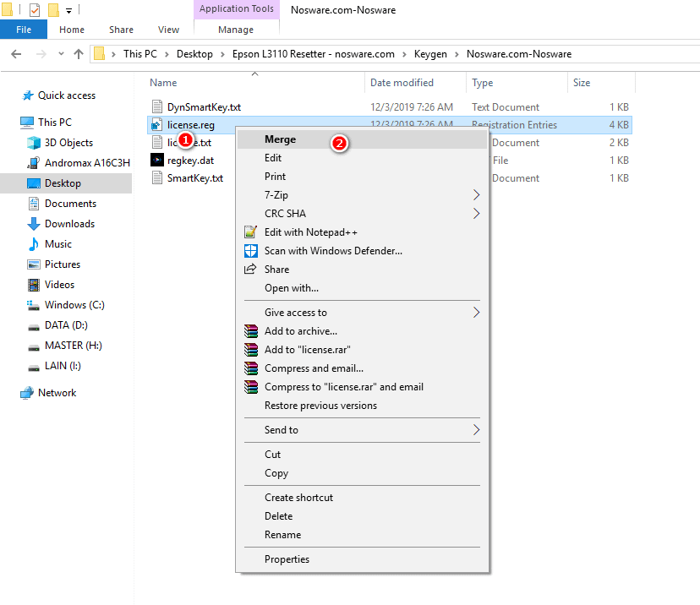Select Add to "license.rar"
Image resolution: width=700 pixels, height=605 pixels.
click(362, 350)
